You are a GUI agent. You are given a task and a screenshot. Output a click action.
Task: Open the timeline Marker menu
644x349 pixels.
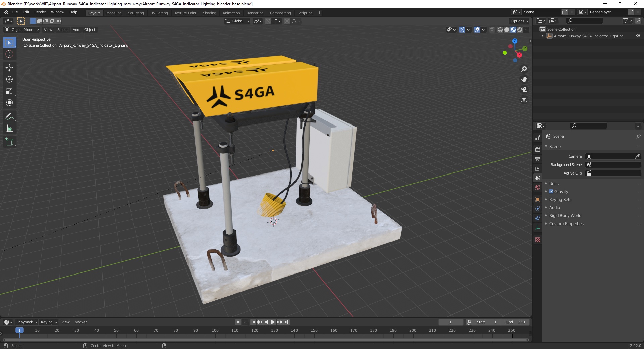(80, 322)
